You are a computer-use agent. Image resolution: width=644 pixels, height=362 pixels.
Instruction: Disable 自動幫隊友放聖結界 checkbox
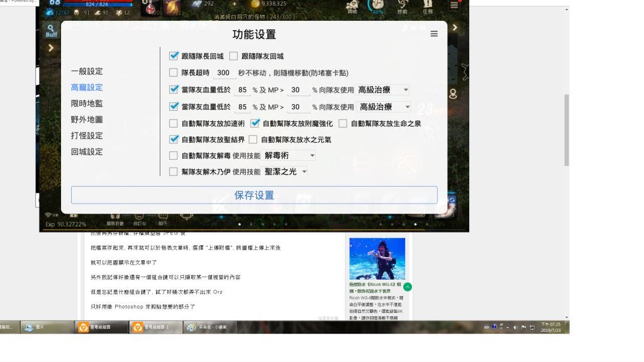[x=174, y=140]
